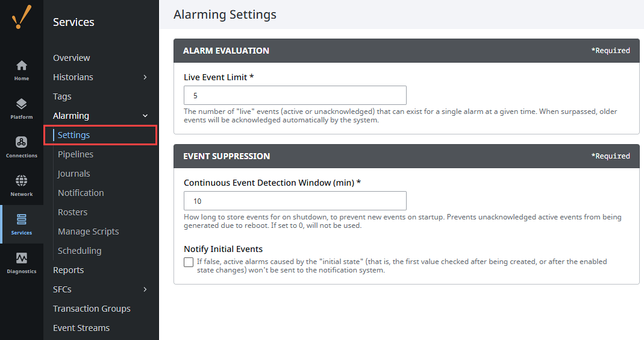This screenshot has width=644, height=340.
Task: Select the Services icon in sidebar
Action: pos(22,220)
